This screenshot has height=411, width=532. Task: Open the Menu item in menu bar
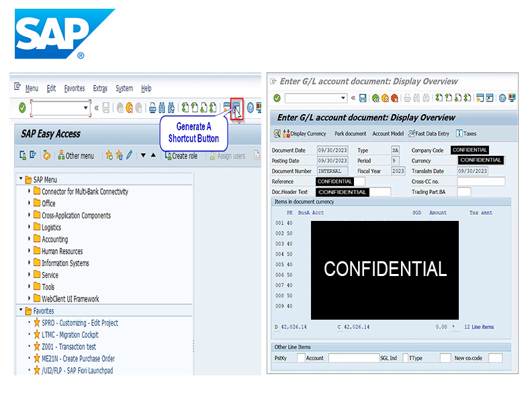pos(32,89)
